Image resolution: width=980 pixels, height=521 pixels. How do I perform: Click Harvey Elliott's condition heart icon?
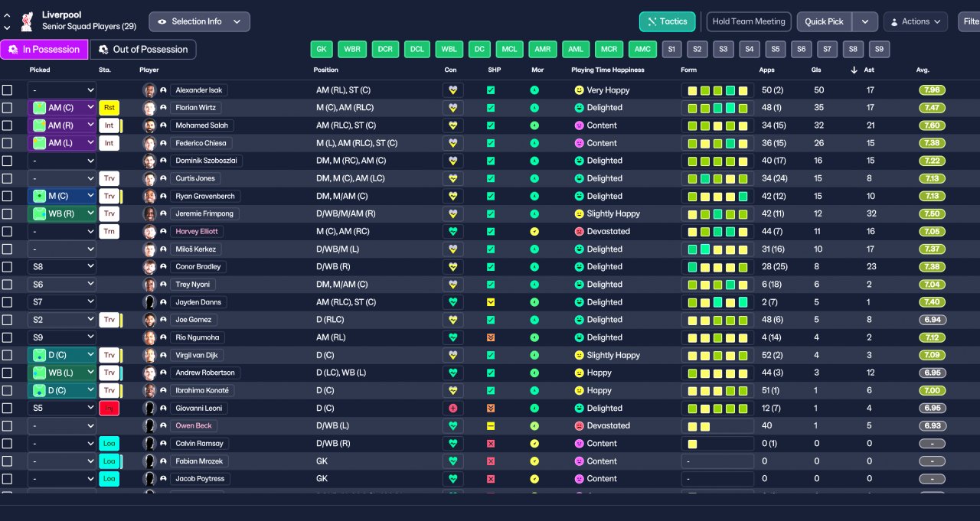[452, 231]
